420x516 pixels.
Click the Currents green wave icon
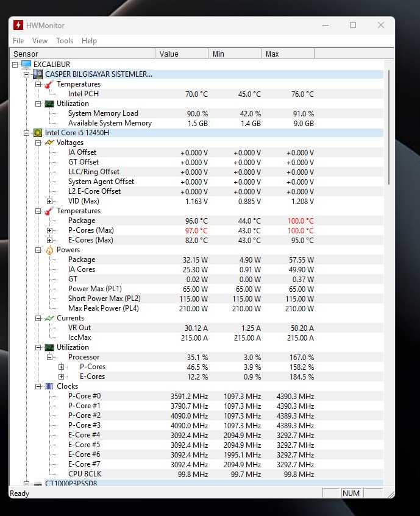pyautogui.click(x=49, y=318)
